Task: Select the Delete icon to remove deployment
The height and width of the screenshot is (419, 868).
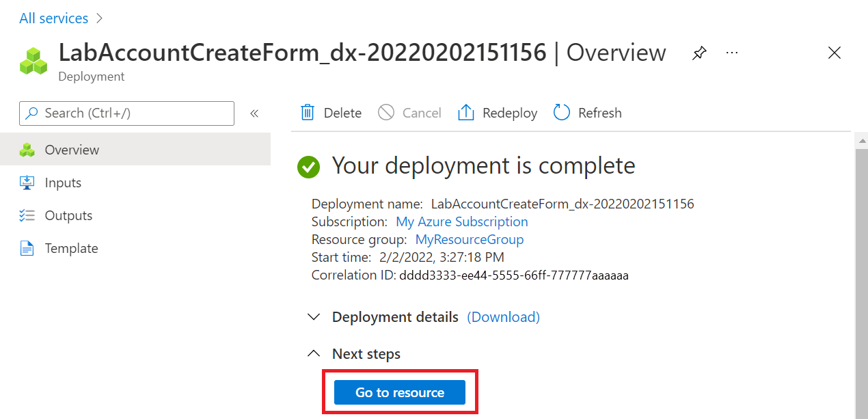Action: click(308, 112)
